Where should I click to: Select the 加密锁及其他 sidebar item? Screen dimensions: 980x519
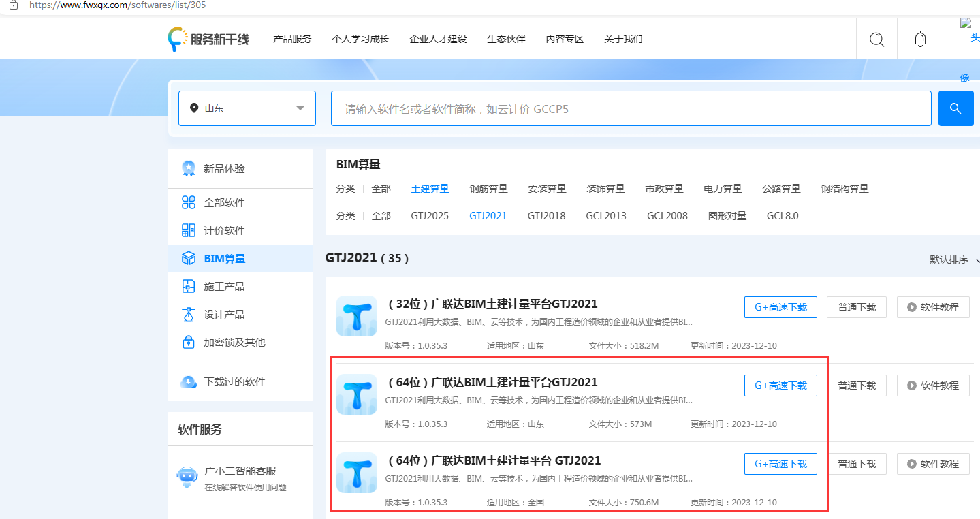(240, 342)
